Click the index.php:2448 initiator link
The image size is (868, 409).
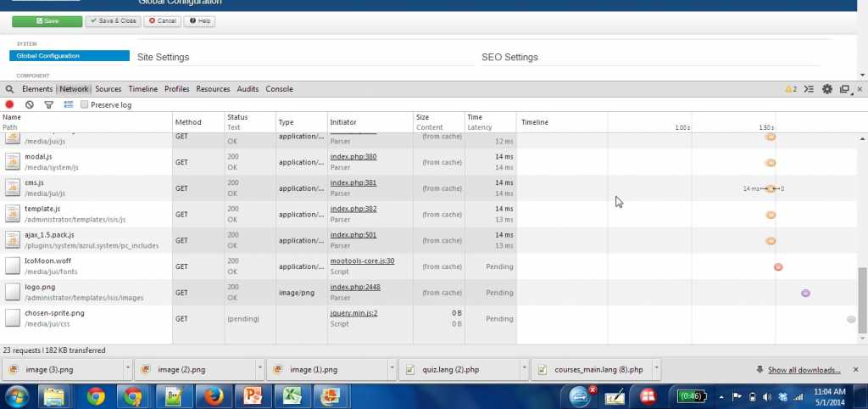pos(354,287)
